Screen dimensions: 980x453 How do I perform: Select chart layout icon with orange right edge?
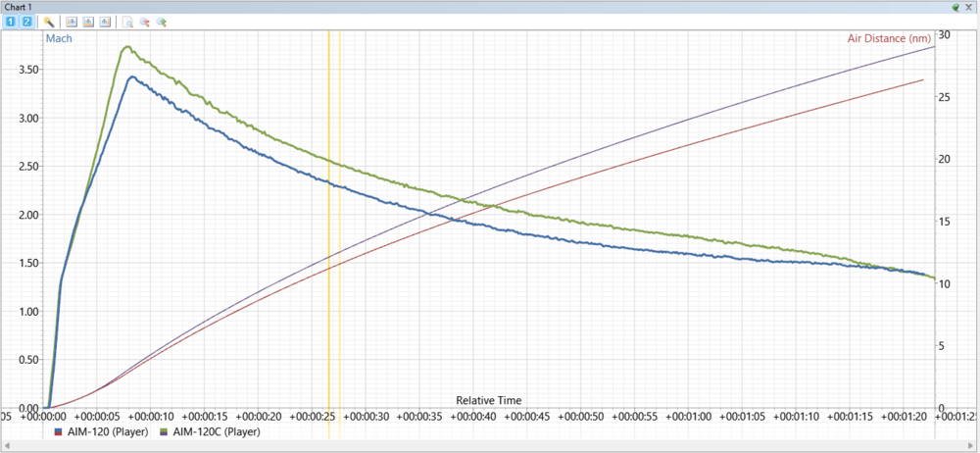point(105,22)
